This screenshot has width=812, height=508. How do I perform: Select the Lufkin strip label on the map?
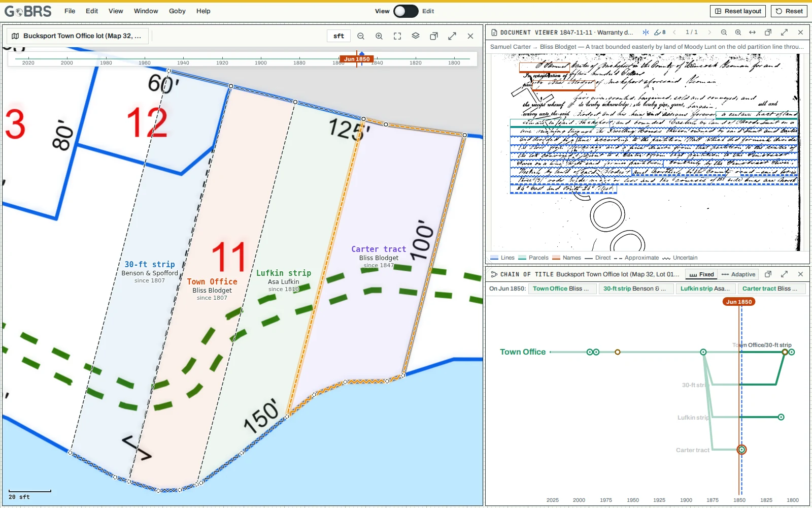pos(284,273)
